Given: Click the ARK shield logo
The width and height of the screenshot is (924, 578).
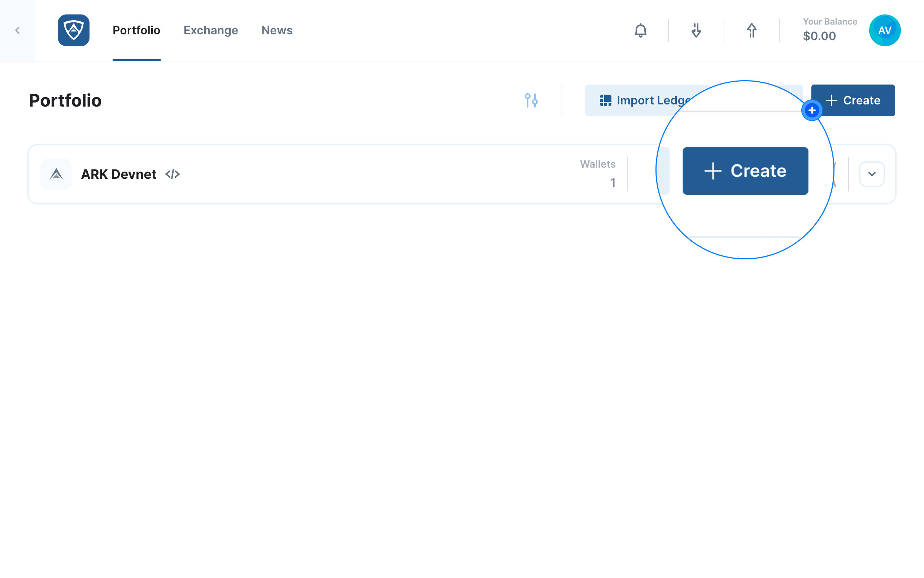Looking at the screenshot, I should [73, 30].
